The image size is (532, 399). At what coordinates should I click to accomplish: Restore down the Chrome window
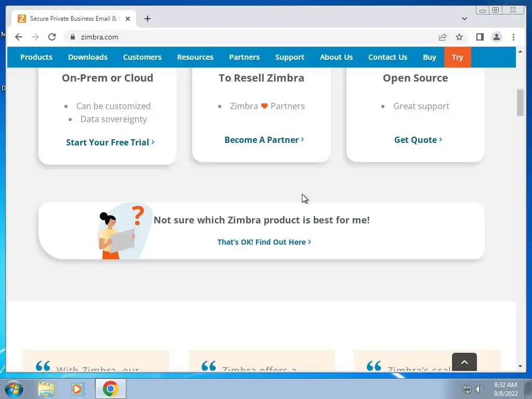496,10
